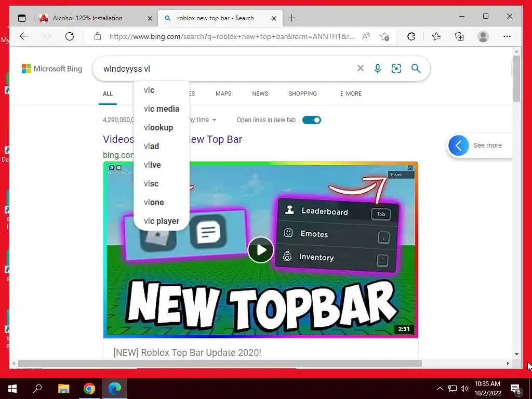This screenshot has height=399, width=532.
Task: Open the Favorites list icon
Action: point(436,36)
